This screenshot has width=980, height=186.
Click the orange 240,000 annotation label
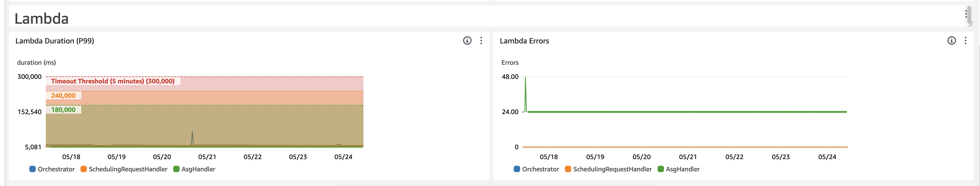(x=63, y=95)
